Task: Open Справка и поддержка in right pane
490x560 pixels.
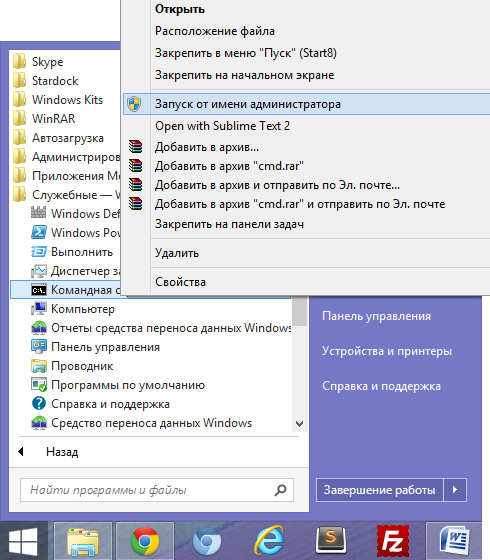Action: [381, 386]
